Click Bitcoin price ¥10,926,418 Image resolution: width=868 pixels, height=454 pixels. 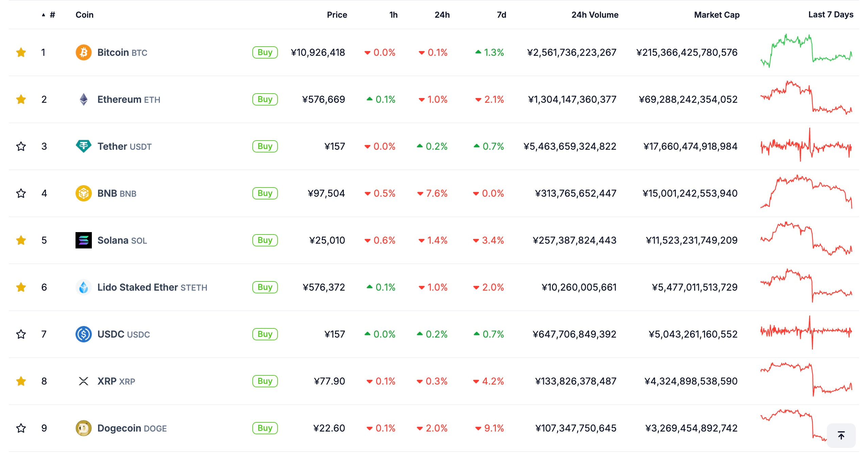tap(318, 52)
